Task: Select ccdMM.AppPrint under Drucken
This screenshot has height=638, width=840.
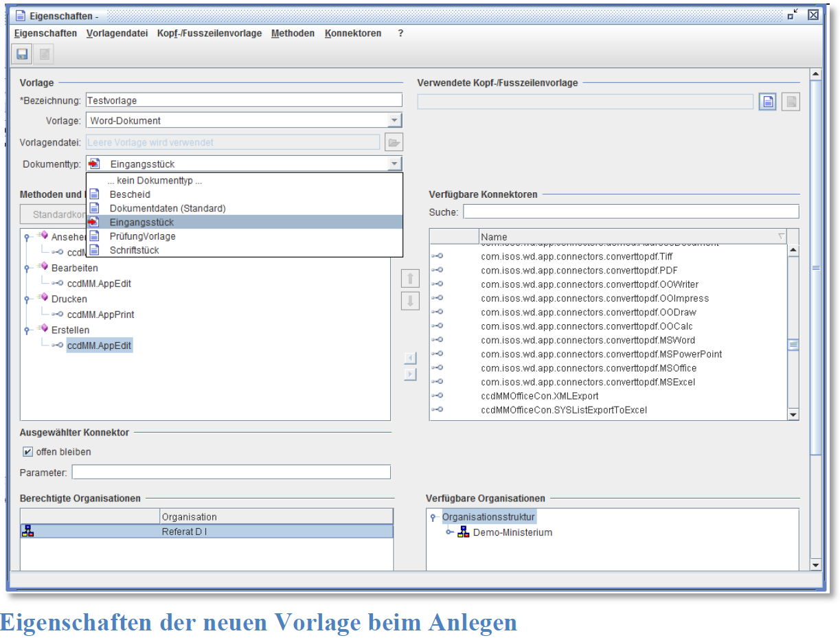Action: 101,315
